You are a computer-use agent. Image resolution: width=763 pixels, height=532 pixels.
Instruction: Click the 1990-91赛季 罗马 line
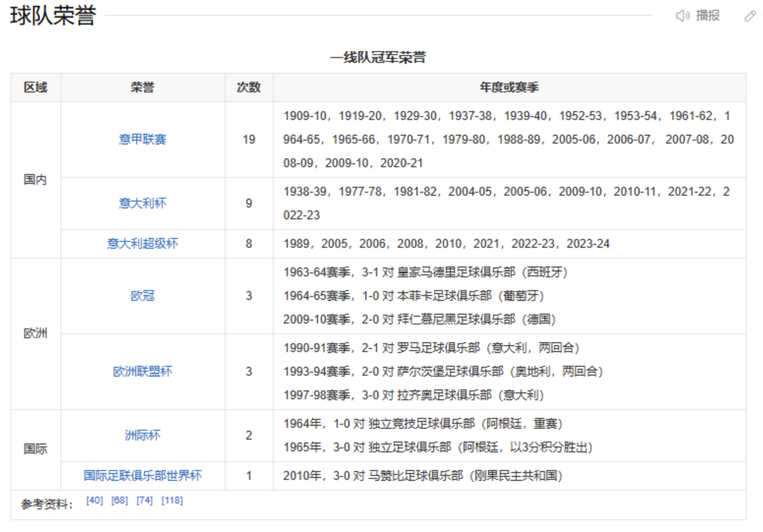[431, 348]
